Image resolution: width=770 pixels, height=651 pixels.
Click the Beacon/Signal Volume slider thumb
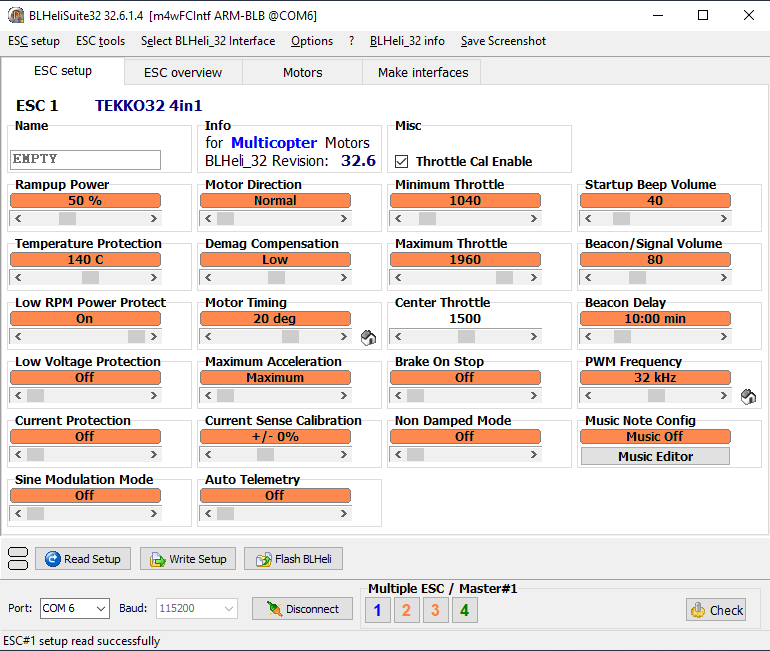(x=637, y=277)
